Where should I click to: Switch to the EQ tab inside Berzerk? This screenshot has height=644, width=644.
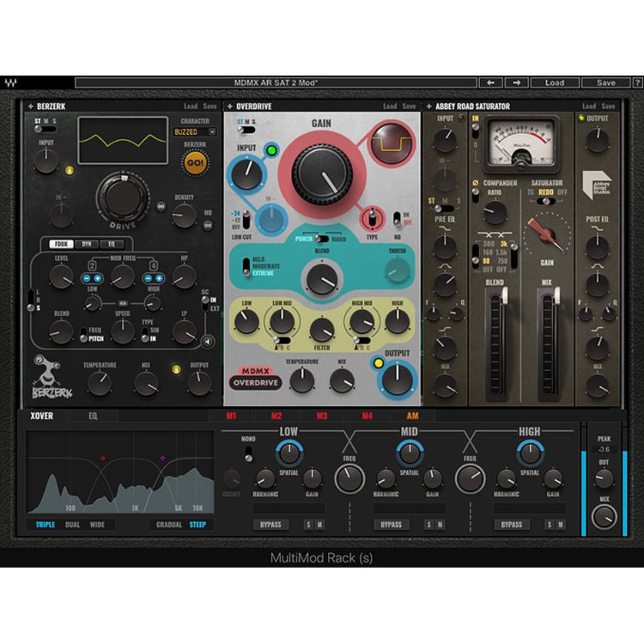click(x=112, y=244)
